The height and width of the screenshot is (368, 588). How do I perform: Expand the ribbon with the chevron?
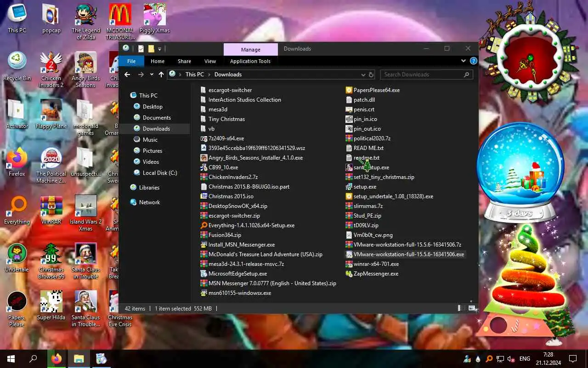(464, 61)
